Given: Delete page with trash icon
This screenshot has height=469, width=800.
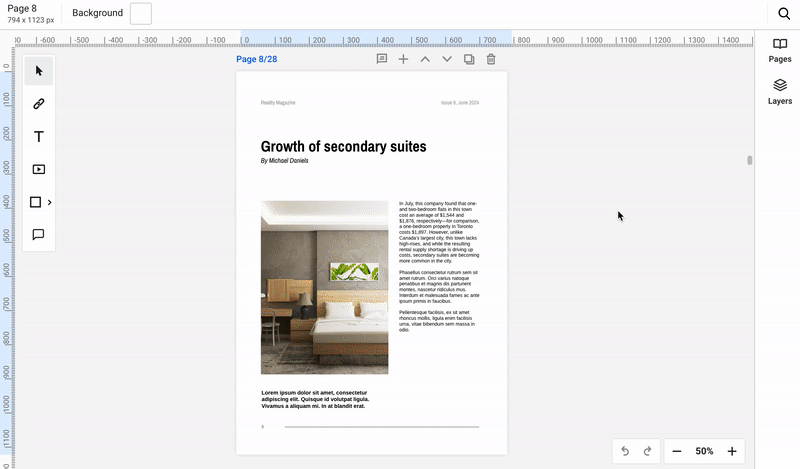Looking at the screenshot, I should pos(491,59).
